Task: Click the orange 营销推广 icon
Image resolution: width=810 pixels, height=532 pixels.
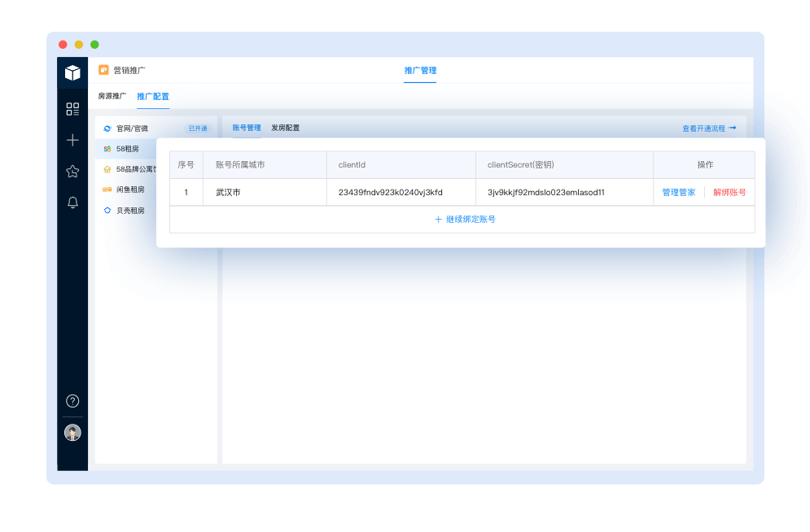Action: (x=104, y=70)
